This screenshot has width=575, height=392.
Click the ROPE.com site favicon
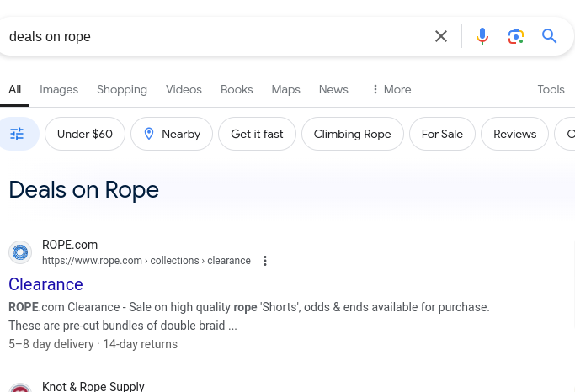(x=20, y=252)
